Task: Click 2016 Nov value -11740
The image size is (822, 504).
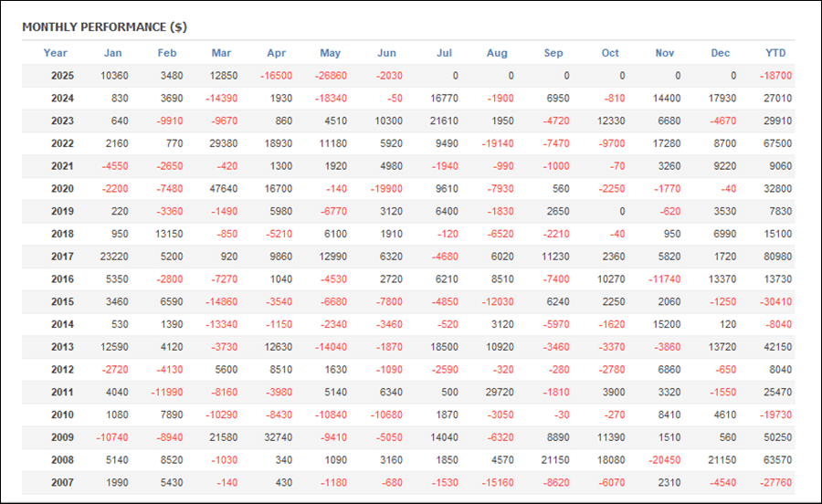Action: click(665, 278)
